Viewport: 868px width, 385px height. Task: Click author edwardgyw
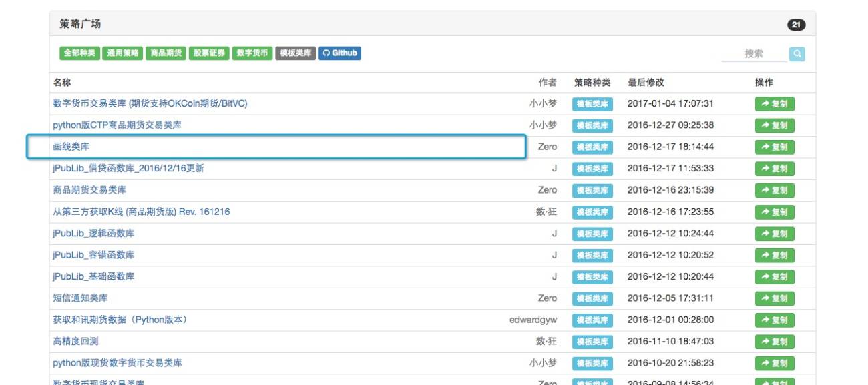pos(533,320)
